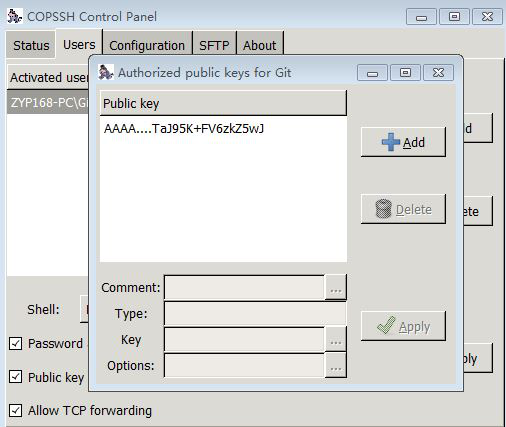Click the blue plus Add button
This screenshot has width=506, height=427.
(403, 142)
